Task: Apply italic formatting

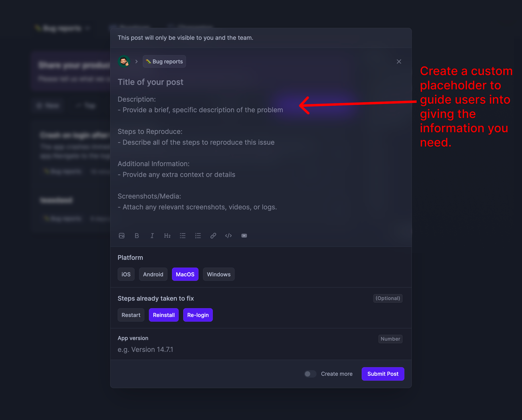Action: pos(152,236)
